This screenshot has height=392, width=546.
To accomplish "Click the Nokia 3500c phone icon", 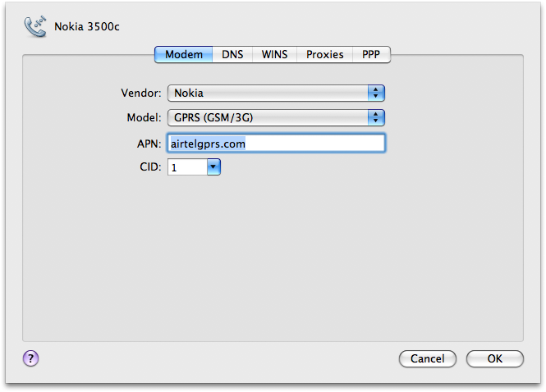I will [37, 25].
